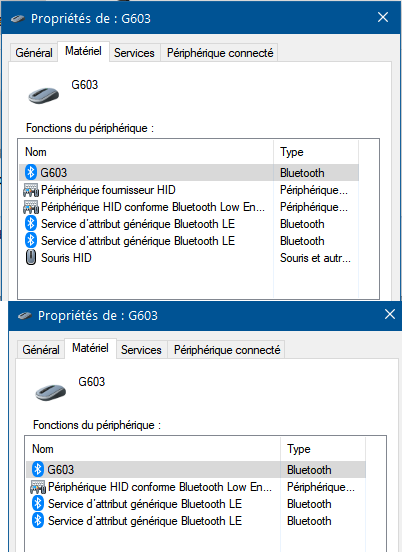Select the Bluetooth icon beside G603 in lower list

tap(38, 469)
